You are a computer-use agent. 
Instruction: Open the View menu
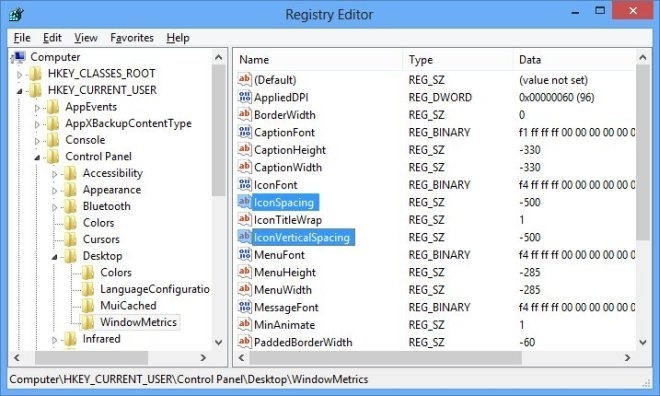tap(86, 38)
